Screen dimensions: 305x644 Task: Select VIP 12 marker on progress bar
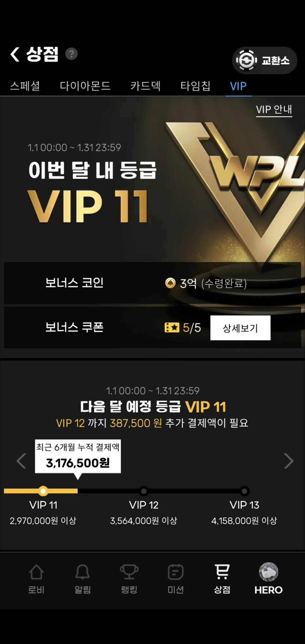point(144,491)
